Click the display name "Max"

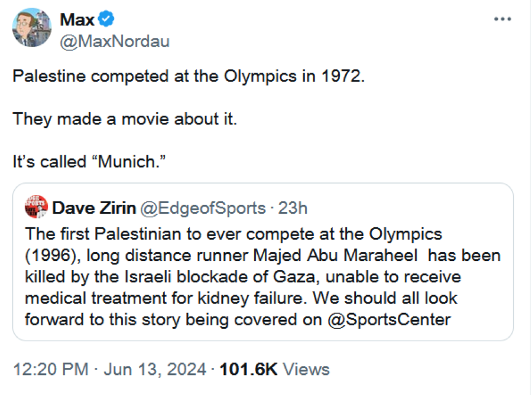pos(77,19)
